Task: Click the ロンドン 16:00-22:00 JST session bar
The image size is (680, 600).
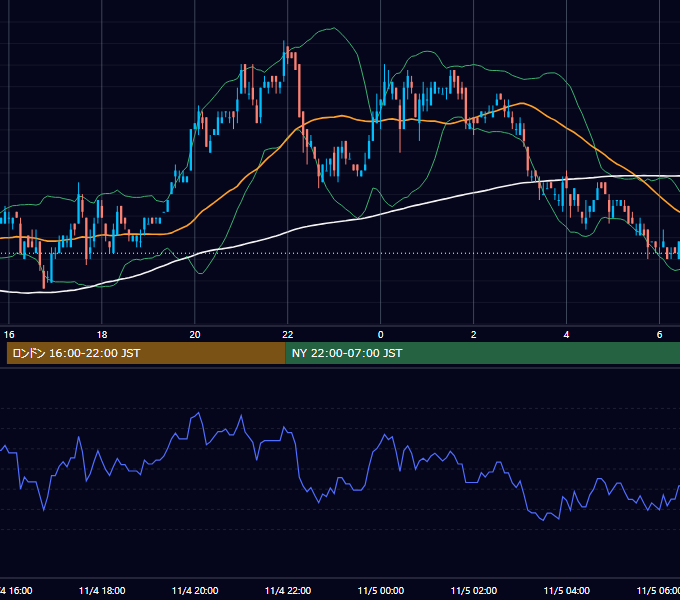Action: (146, 353)
